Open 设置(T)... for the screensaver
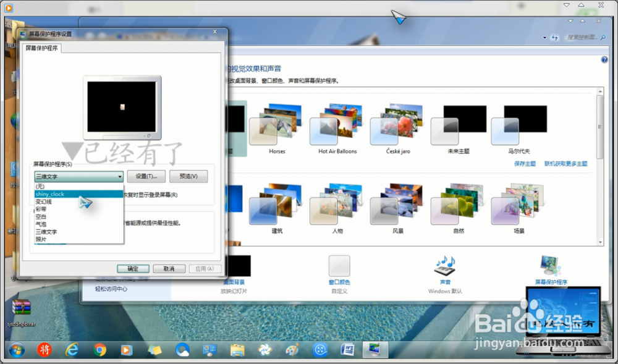Viewport: 618px width, 364px height. click(x=146, y=176)
